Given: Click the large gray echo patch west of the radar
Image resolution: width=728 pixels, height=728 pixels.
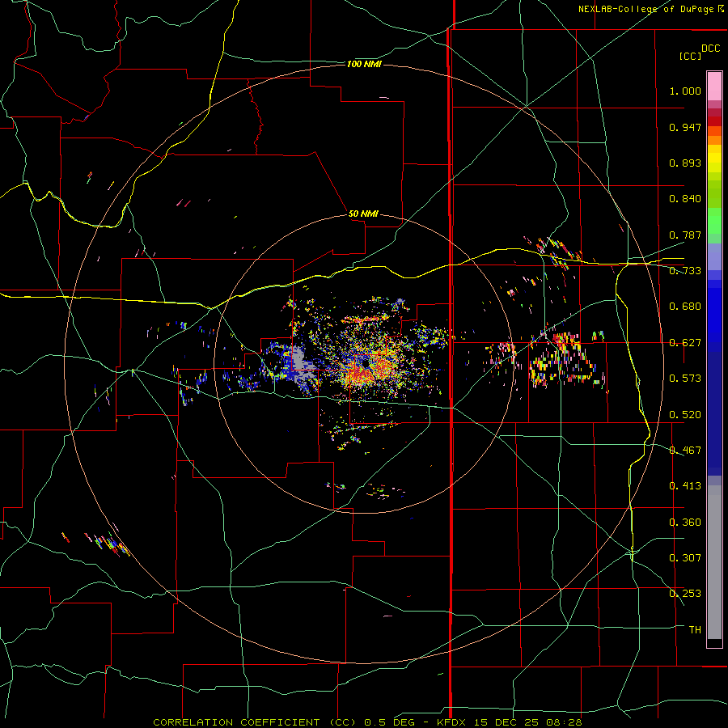Looking at the screenshot, I should click(x=302, y=363).
